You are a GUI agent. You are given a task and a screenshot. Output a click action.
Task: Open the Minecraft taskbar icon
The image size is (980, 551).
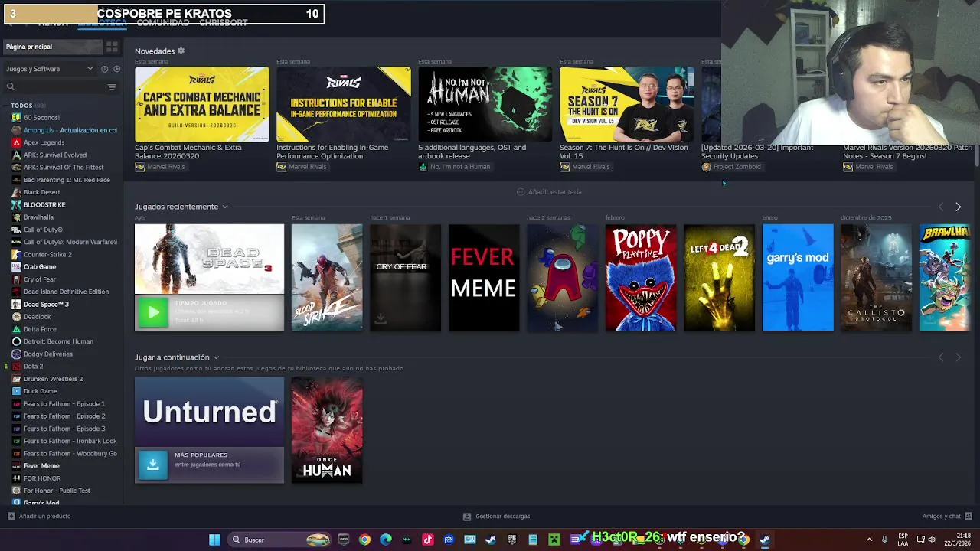[554, 540]
